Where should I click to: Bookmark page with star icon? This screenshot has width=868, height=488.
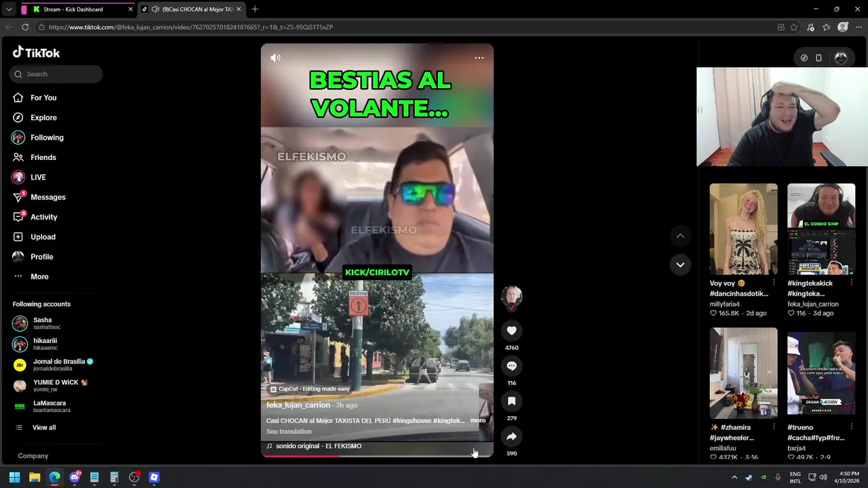point(794,27)
